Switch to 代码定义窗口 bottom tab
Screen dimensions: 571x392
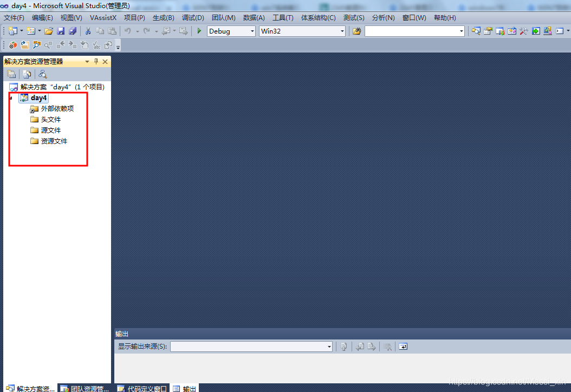(142, 388)
